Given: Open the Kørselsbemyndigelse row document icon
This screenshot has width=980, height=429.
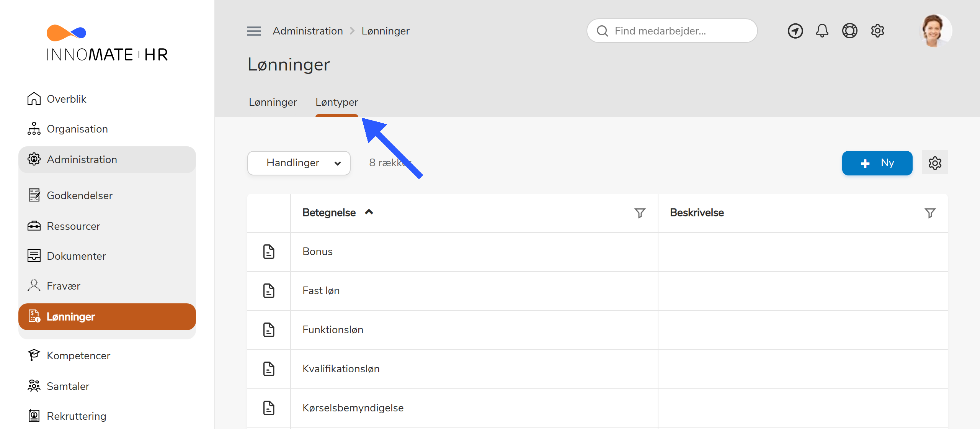Looking at the screenshot, I should [x=269, y=408].
